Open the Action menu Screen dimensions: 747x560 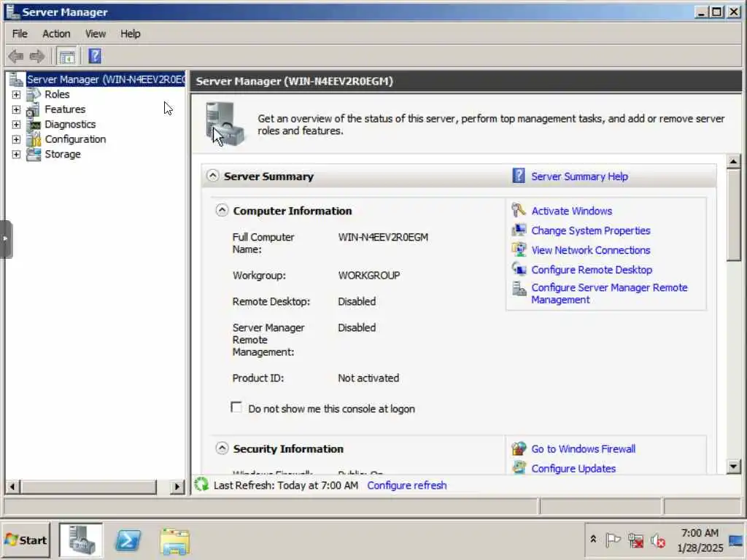pos(56,34)
